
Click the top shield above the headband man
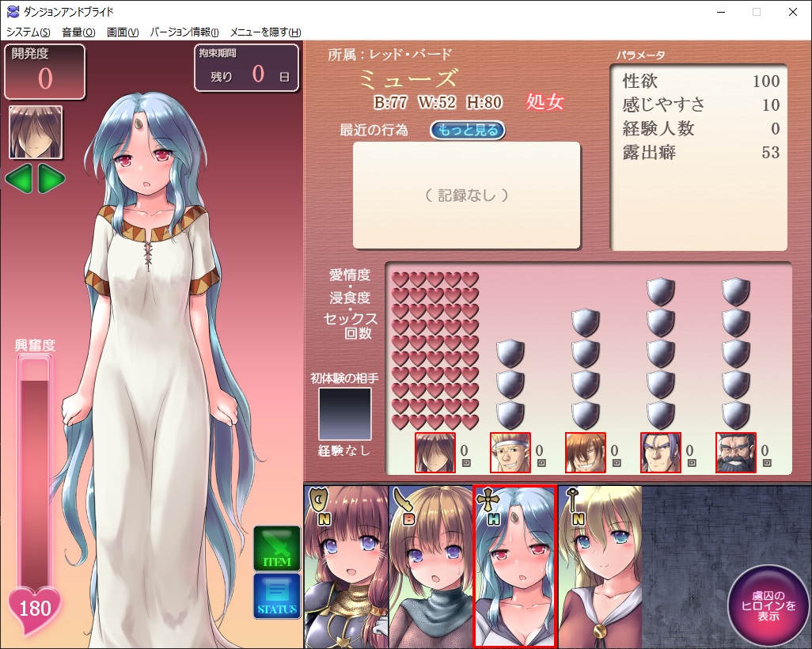click(x=510, y=355)
